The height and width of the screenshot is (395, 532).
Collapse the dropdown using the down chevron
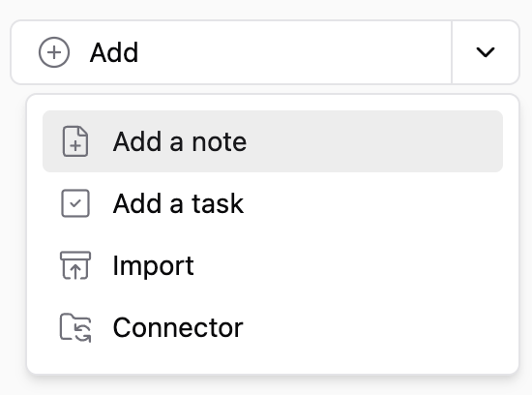tap(486, 52)
